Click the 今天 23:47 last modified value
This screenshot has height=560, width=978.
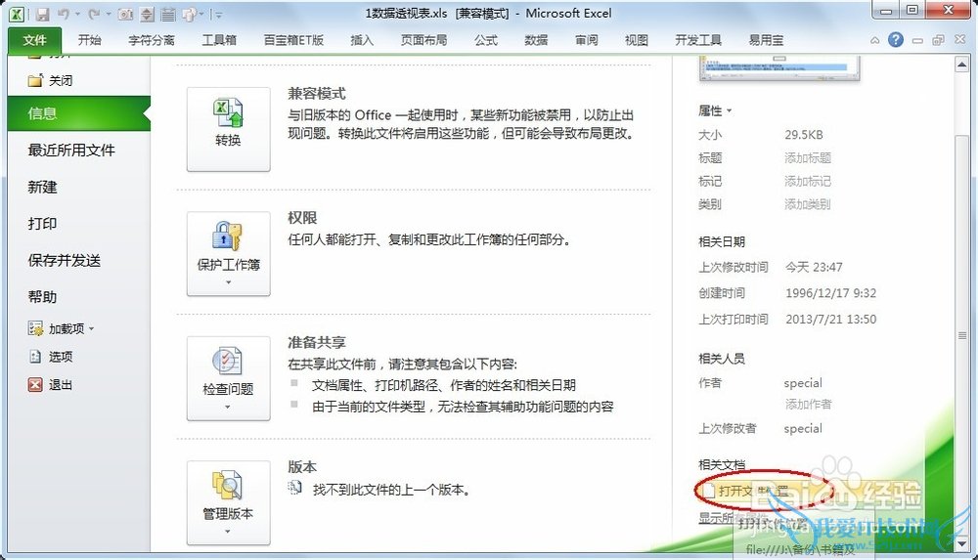814,267
